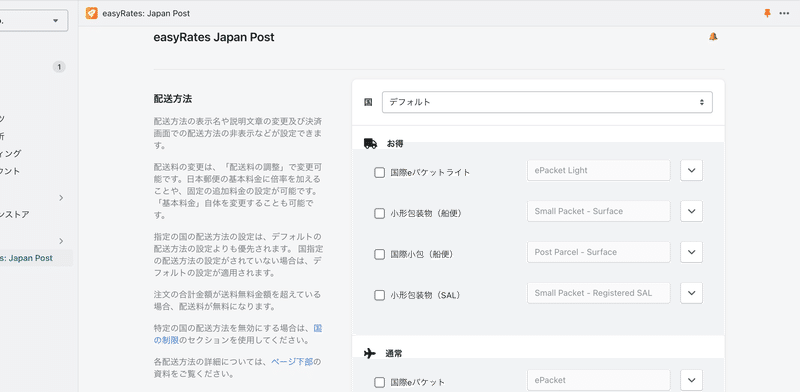800x392 pixels.
Task: Expand the Post Parcel - Surface chevron
Action: [x=691, y=252]
